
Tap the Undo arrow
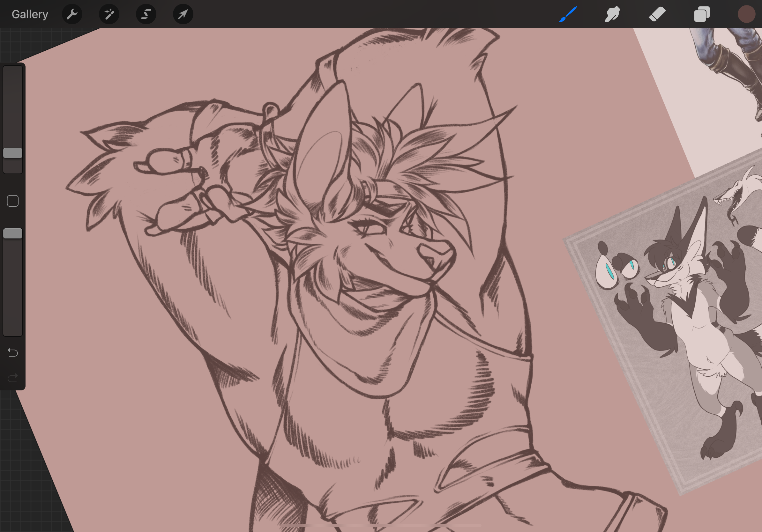click(x=13, y=352)
